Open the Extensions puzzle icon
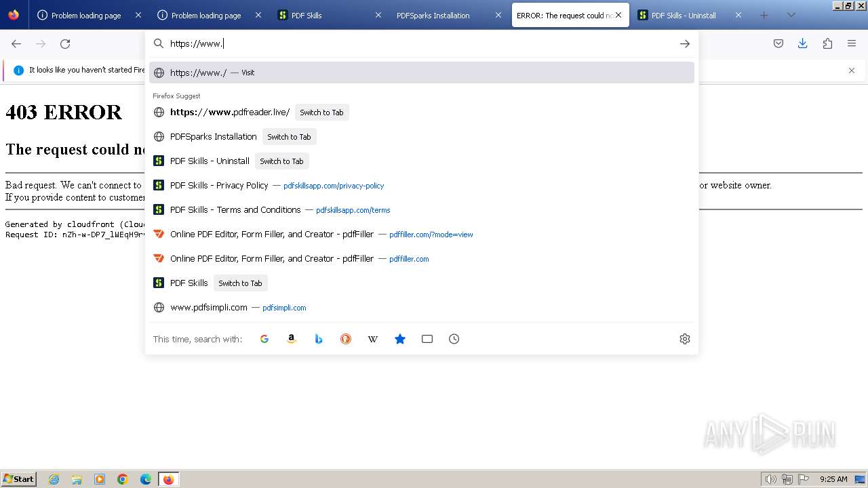This screenshot has width=868, height=488. click(x=827, y=44)
